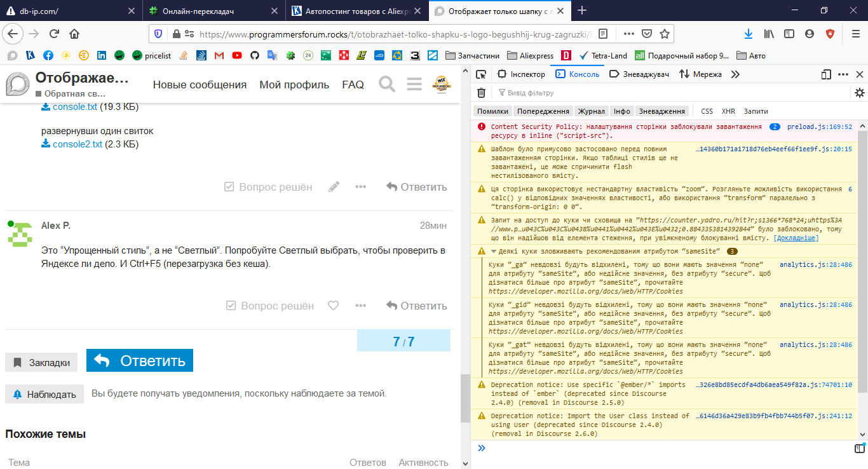Open Докладніше link in console warning
868x469 pixels.
tap(796, 238)
